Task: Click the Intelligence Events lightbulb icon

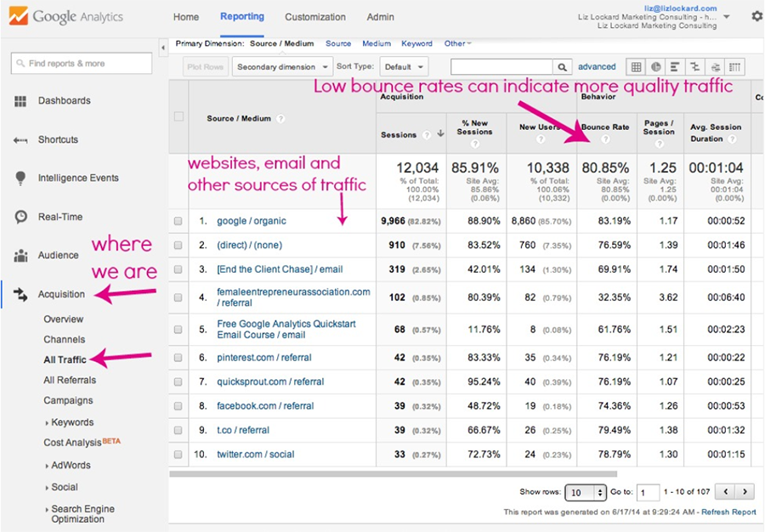Action: (20, 178)
